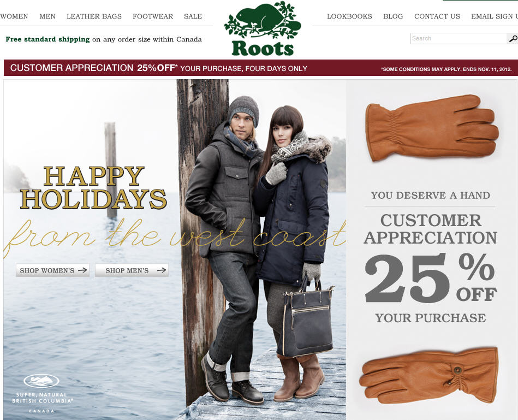Open the Leather Bags menu
The width and height of the screenshot is (518, 420).
click(94, 16)
